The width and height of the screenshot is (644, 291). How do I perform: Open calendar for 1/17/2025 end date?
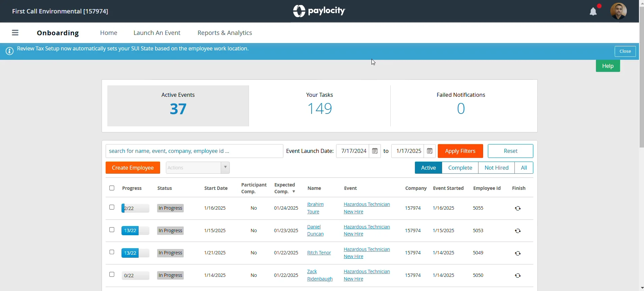pyautogui.click(x=430, y=151)
